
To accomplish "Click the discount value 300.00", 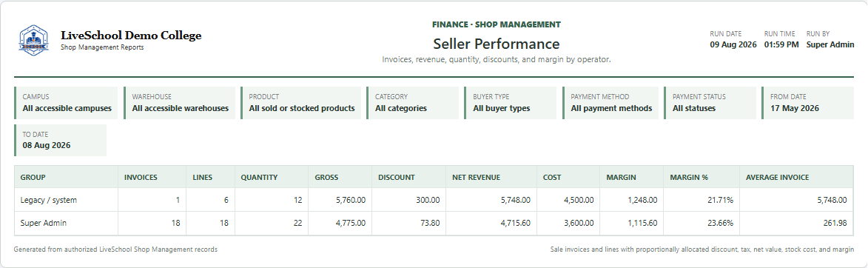I will (x=428, y=200).
